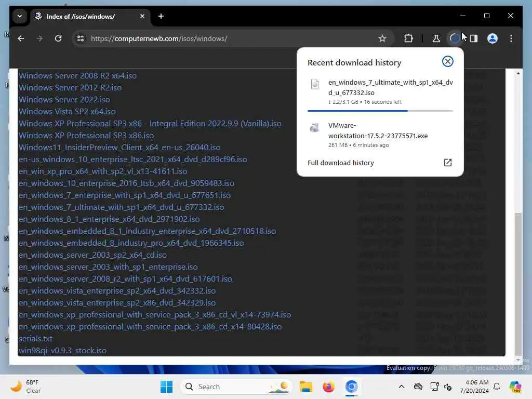
Task: Open the browser side panel
Action: click(x=474, y=38)
